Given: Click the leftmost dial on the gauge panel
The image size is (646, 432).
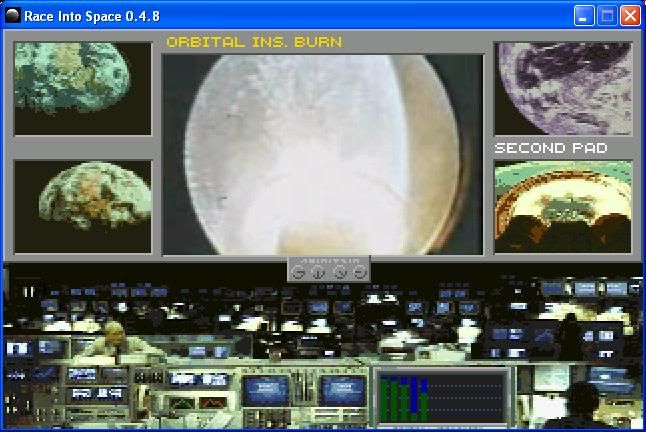Looking at the screenshot, I should coord(298,273).
